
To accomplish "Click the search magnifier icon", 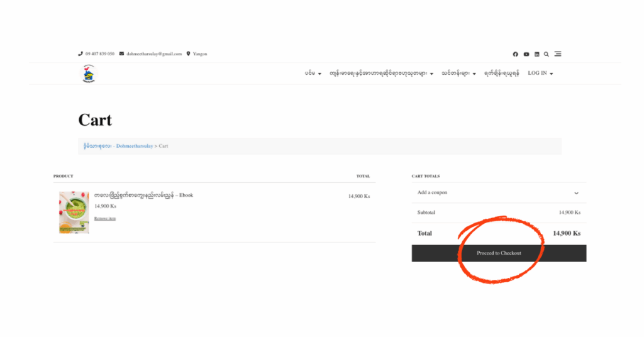I will point(547,54).
